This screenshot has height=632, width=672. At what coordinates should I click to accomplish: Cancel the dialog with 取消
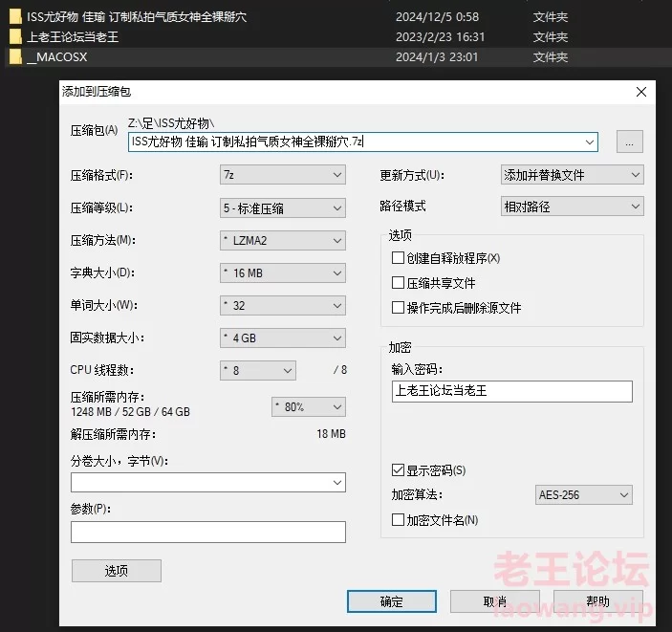[494, 601]
